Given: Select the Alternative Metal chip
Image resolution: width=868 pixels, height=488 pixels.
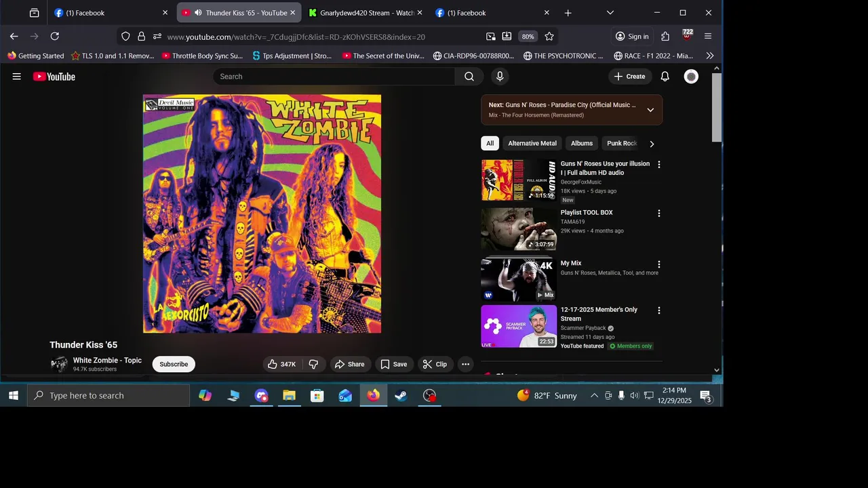Looking at the screenshot, I should (x=532, y=144).
